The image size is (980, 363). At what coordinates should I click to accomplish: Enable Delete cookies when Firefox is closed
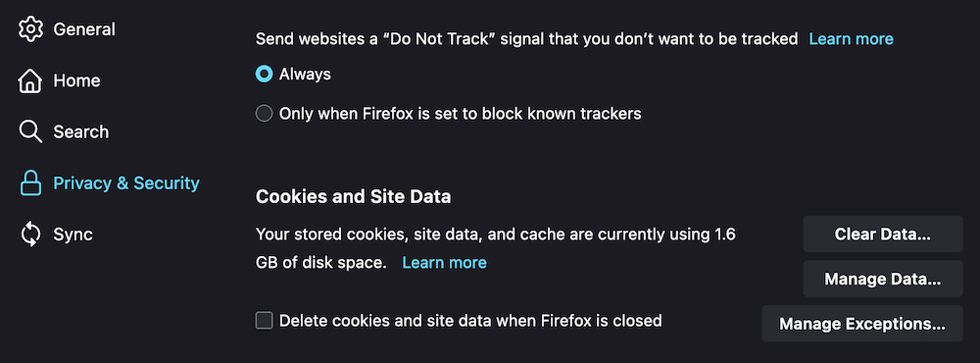265,321
